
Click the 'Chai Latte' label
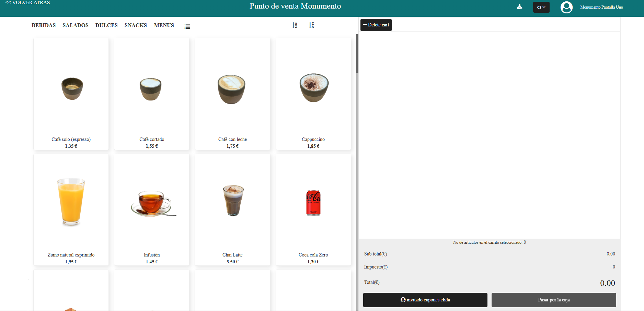[232, 255]
